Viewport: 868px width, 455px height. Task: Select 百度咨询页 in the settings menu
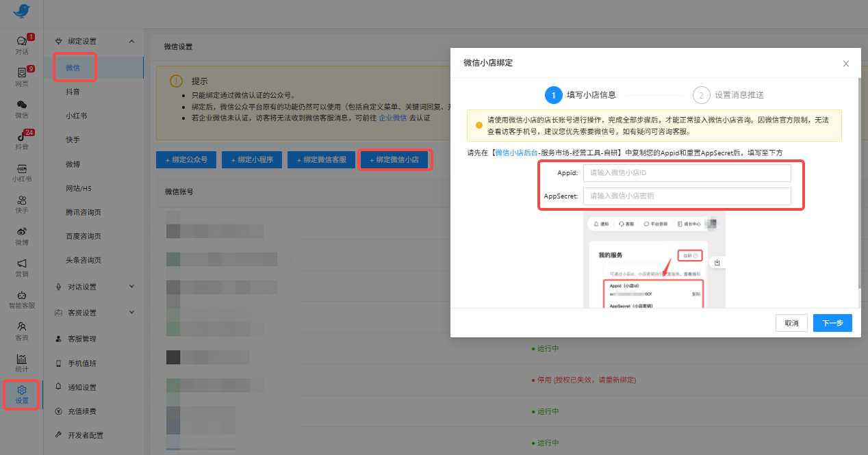tap(84, 236)
